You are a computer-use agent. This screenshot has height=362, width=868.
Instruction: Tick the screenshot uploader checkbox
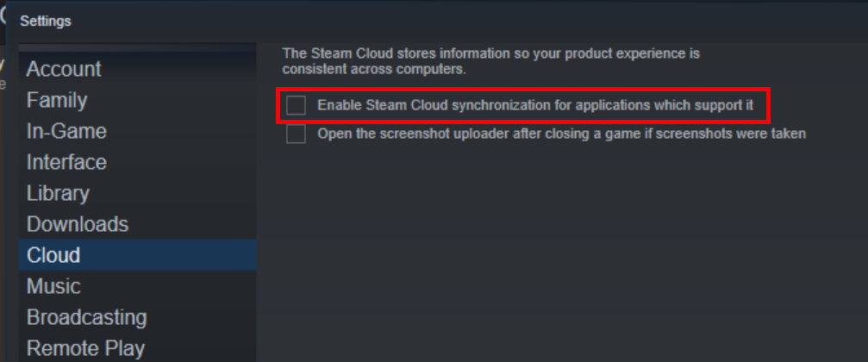[297, 134]
